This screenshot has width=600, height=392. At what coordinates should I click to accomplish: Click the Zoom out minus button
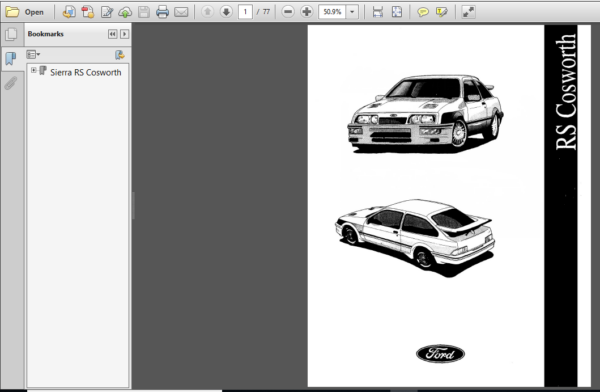tap(288, 12)
